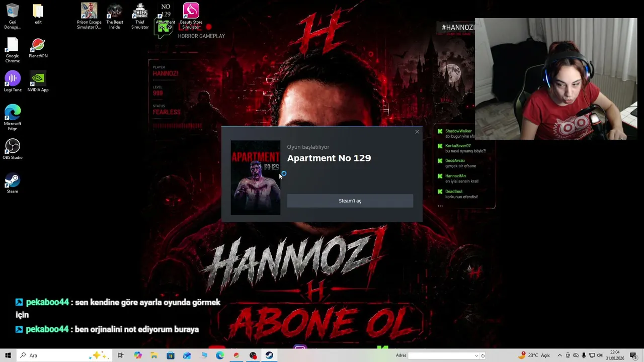
Task: Switch to Microsoft Edge in the taskbar
Action: [220, 355]
